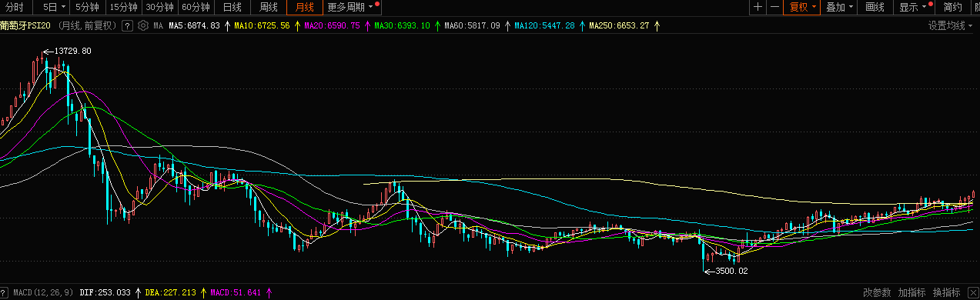
Task: Click the arrow beside MA250 value
Action: (657, 25)
